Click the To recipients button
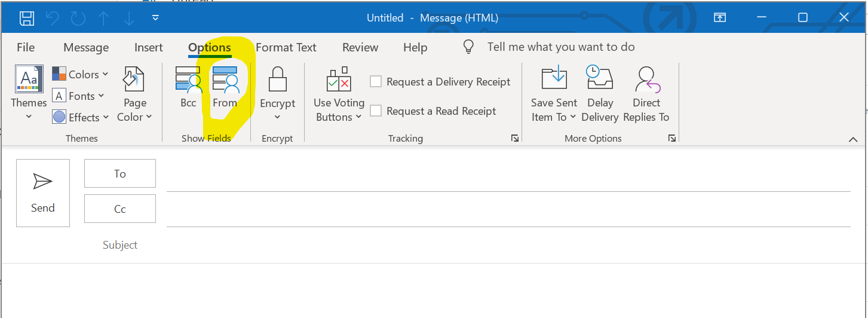Viewport: 868px width, 318px height. [120, 173]
